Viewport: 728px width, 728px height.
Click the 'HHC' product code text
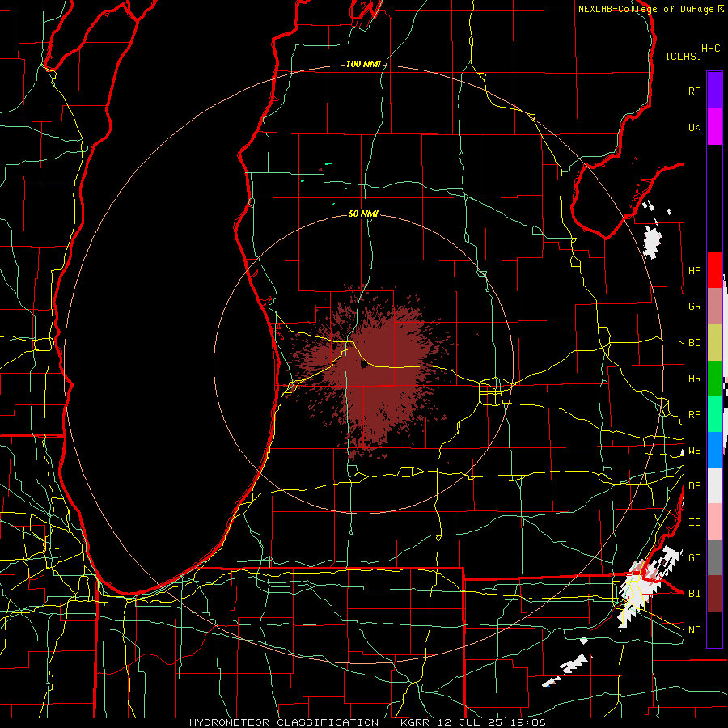click(x=710, y=49)
